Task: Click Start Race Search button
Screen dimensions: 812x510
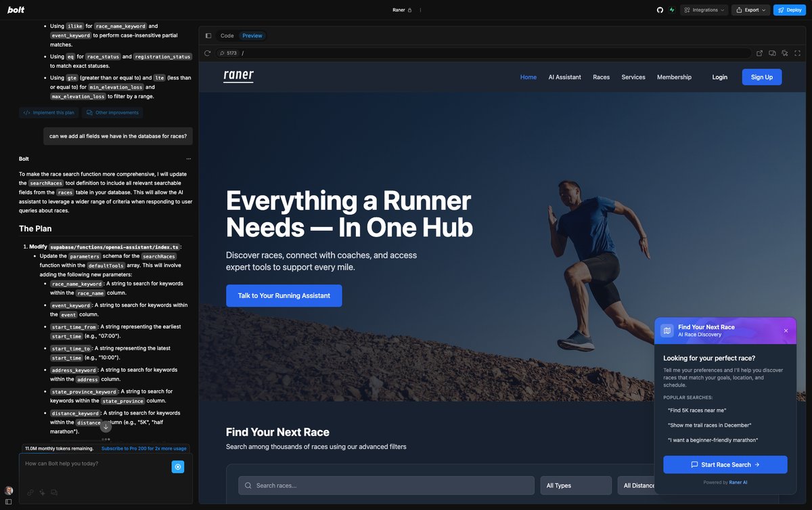Action: [725, 465]
